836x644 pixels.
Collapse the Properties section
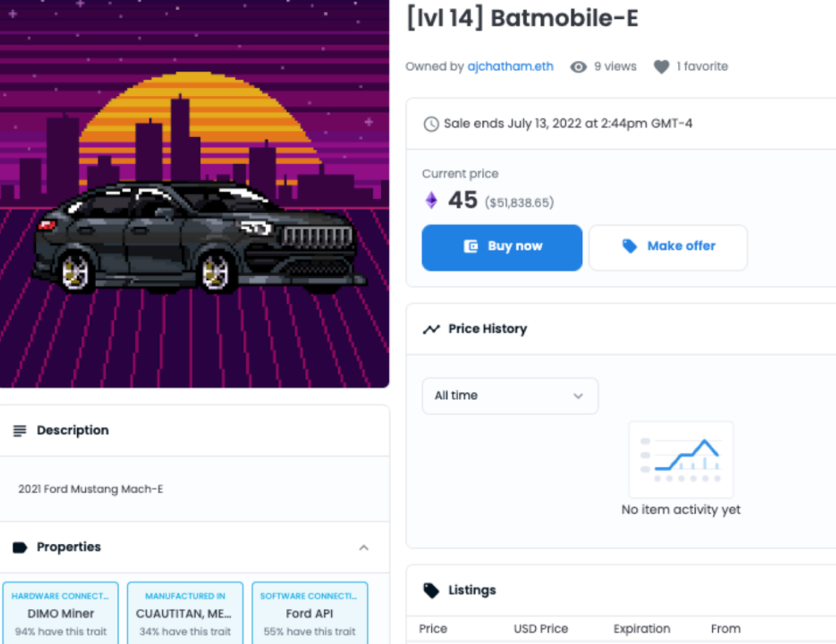[x=364, y=548]
